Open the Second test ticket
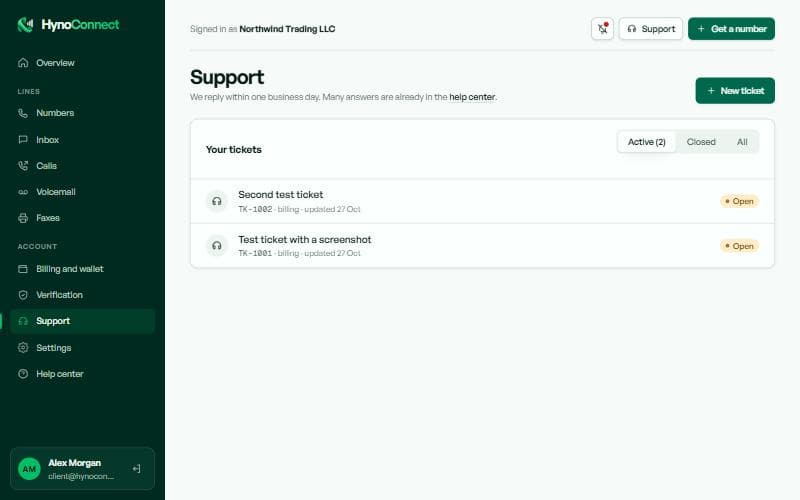The image size is (800, 500). (482, 201)
